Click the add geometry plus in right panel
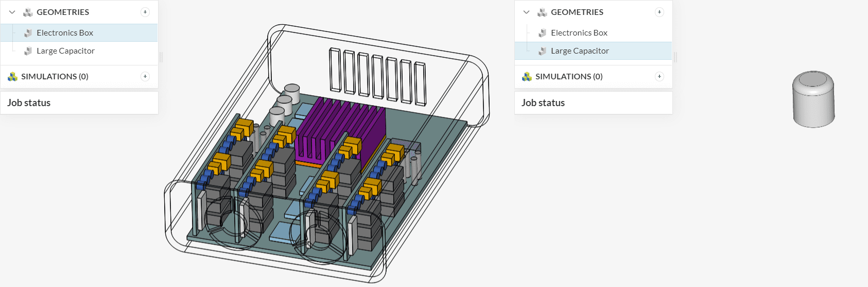Screen dimensions: 868x287 click(x=659, y=12)
